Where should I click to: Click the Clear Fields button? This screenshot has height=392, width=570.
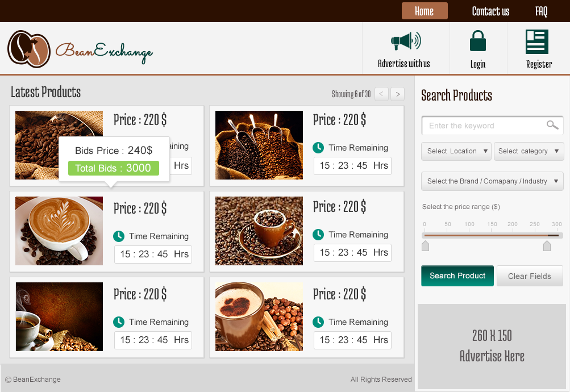coord(530,276)
